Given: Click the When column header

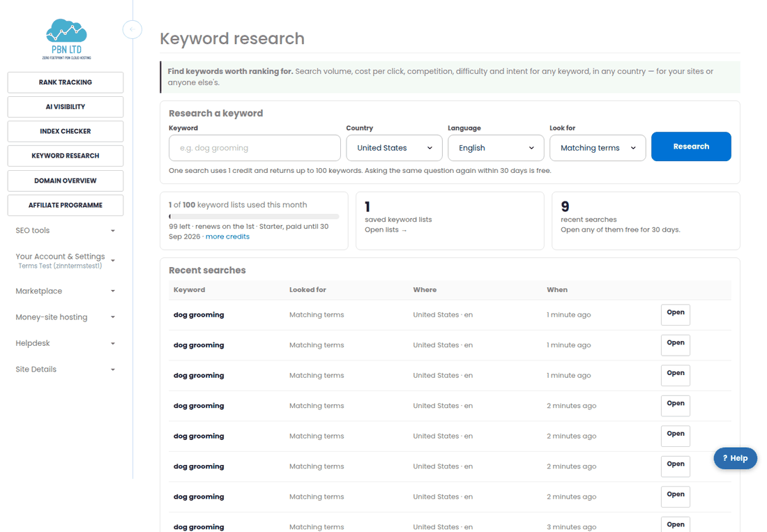Looking at the screenshot, I should point(557,289).
